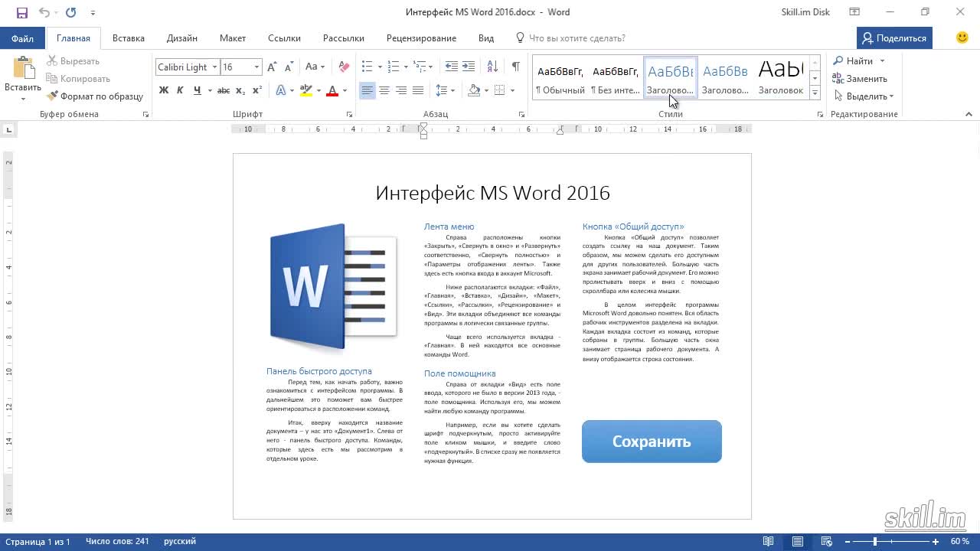
Task: Switch to the Дизайн tab
Action: click(182, 38)
